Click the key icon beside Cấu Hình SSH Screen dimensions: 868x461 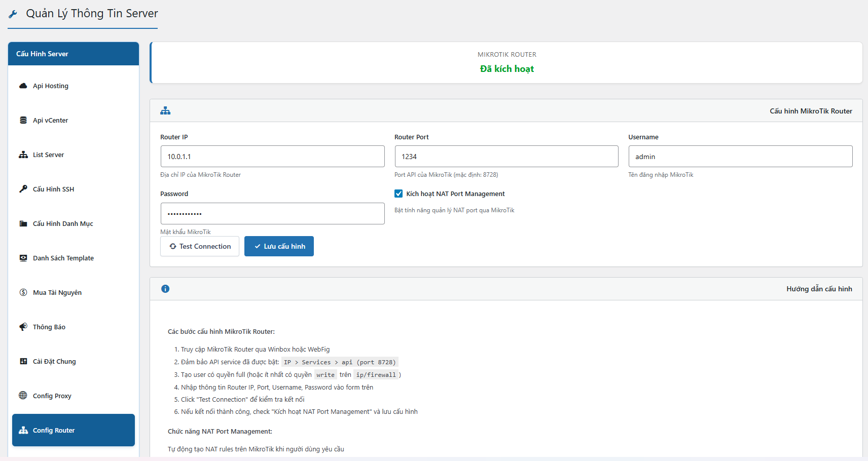click(x=23, y=189)
